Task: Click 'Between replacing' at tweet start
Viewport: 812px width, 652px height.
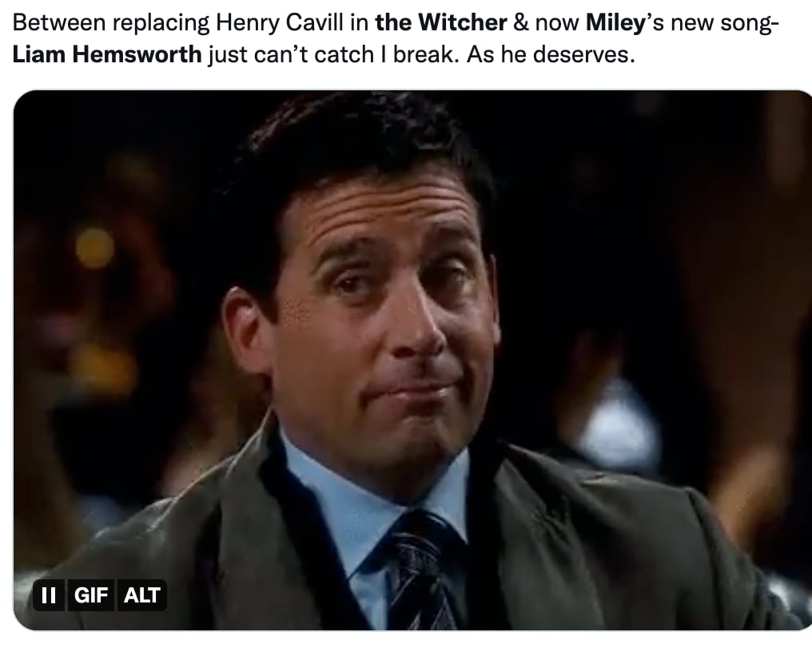Action: point(111,23)
